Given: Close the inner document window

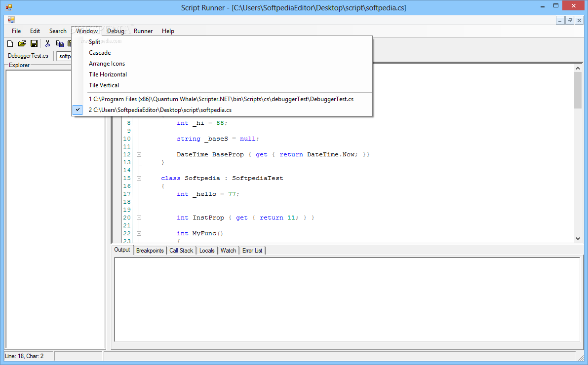Looking at the screenshot, I should (579, 21).
